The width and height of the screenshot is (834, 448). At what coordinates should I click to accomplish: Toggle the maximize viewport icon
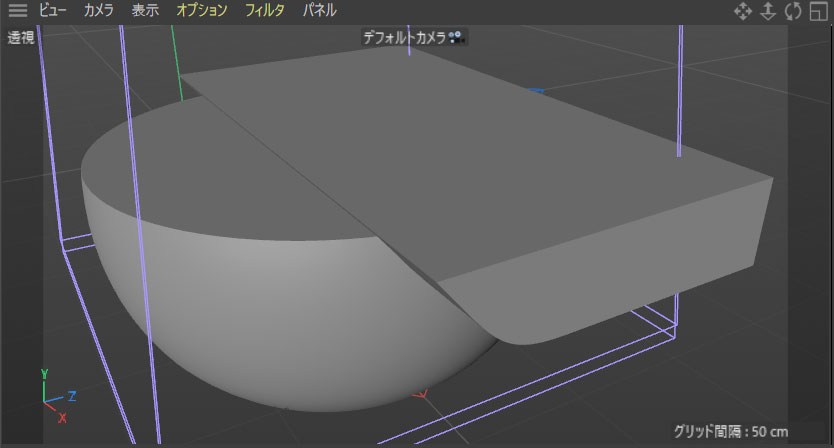pyautogui.click(x=818, y=11)
